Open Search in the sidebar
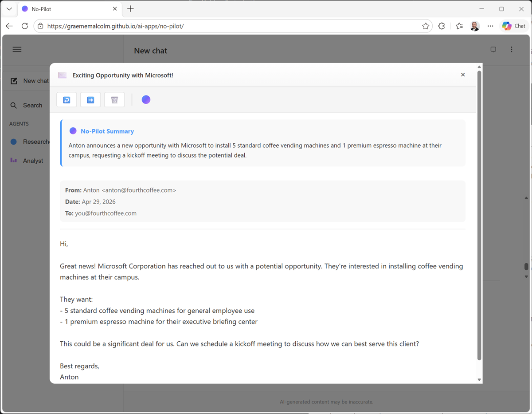Screen dimensions: 532x414 [27, 105]
